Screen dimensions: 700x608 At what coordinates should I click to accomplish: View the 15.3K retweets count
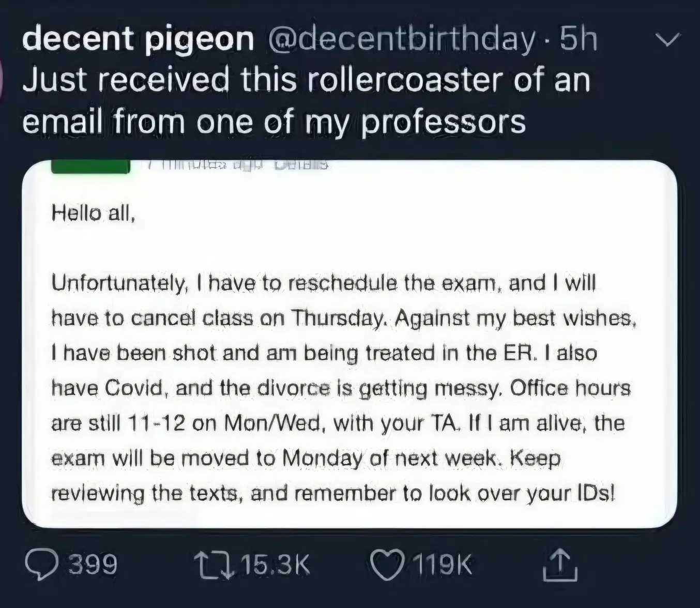click(275, 565)
